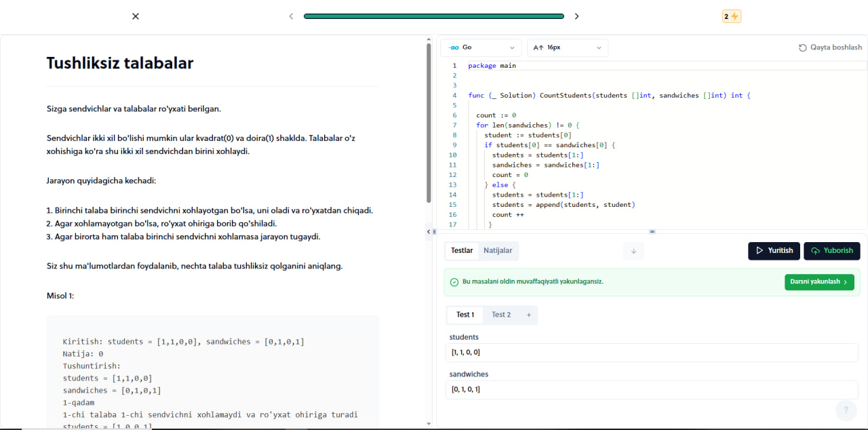Click the 'students = append(students, student)' line
This screenshot has width=868, height=430.
click(x=564, y=204)
